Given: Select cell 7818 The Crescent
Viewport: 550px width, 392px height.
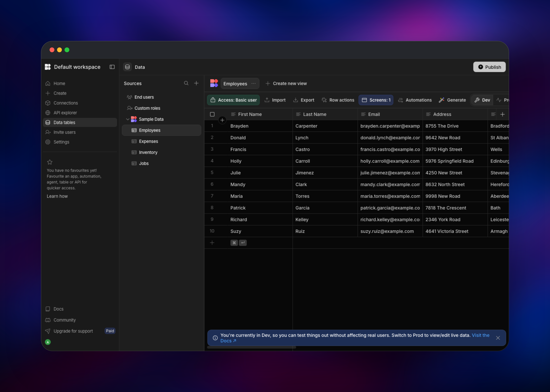Looking at the screenshot, I should (x=455, y=208).
